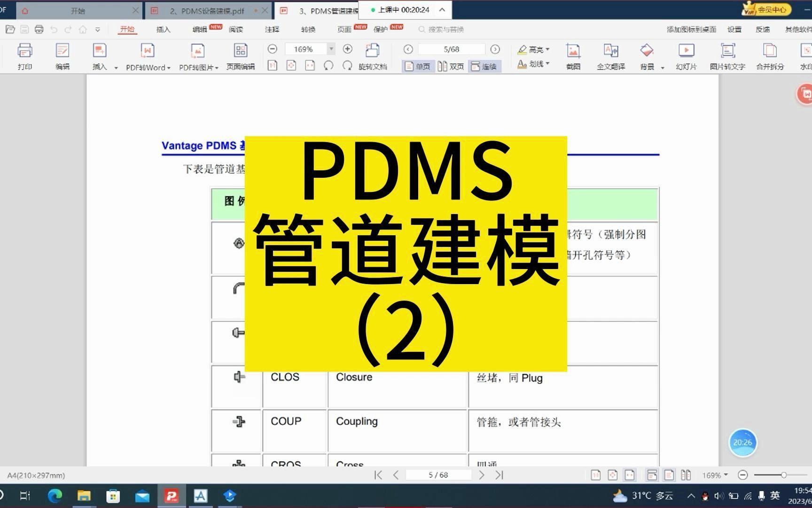Viewport: 812px width, 508px height.
Task: Click the toolbar fit-page icon
Action: point(291,65)
